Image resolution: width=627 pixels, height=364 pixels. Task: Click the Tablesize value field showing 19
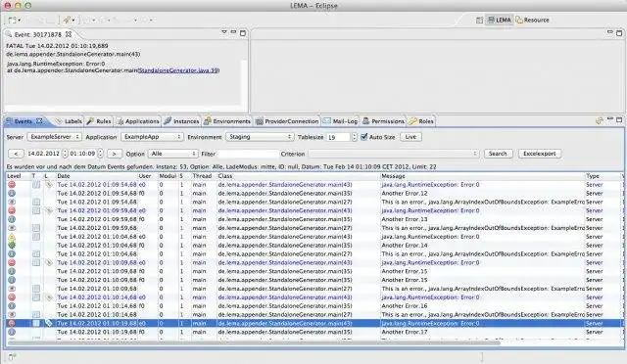(x=338, y=137)
